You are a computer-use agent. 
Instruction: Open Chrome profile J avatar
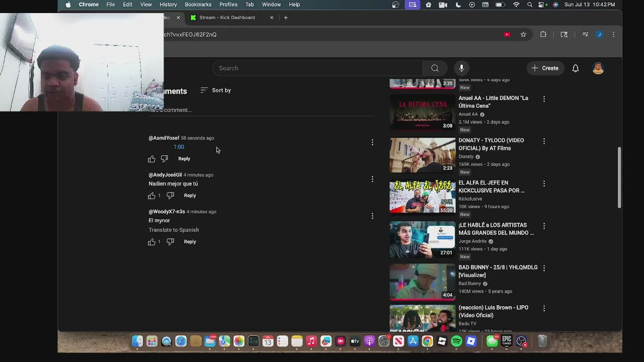tap(599, 34)
